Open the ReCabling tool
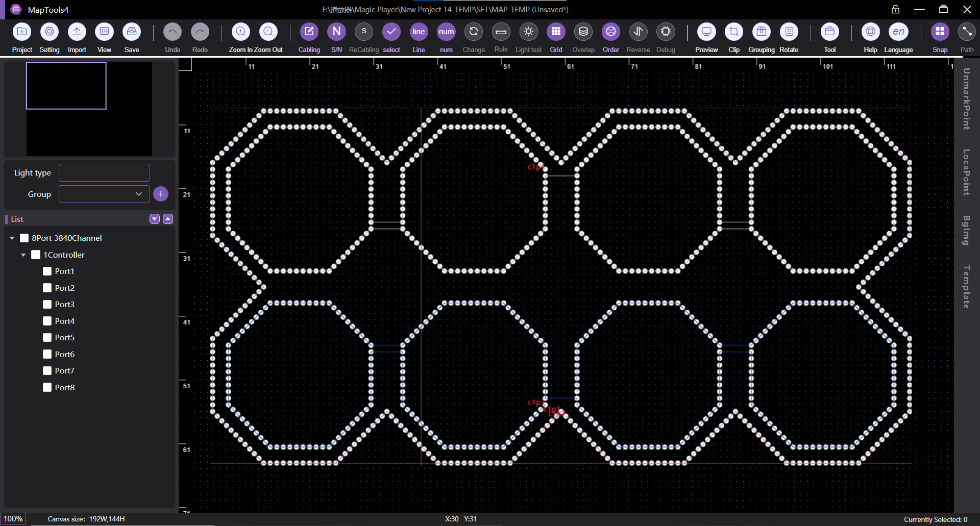This screenshot has height=526, width=980. [x=364, y=32]
